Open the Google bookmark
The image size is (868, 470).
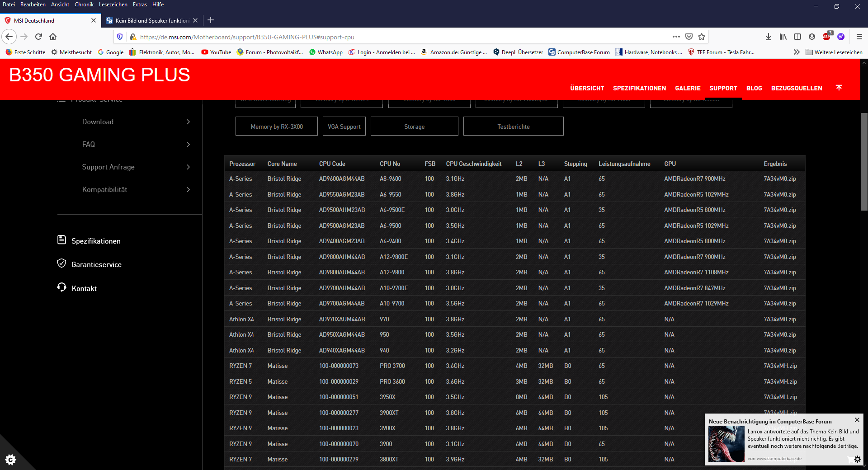pos(111,52)
